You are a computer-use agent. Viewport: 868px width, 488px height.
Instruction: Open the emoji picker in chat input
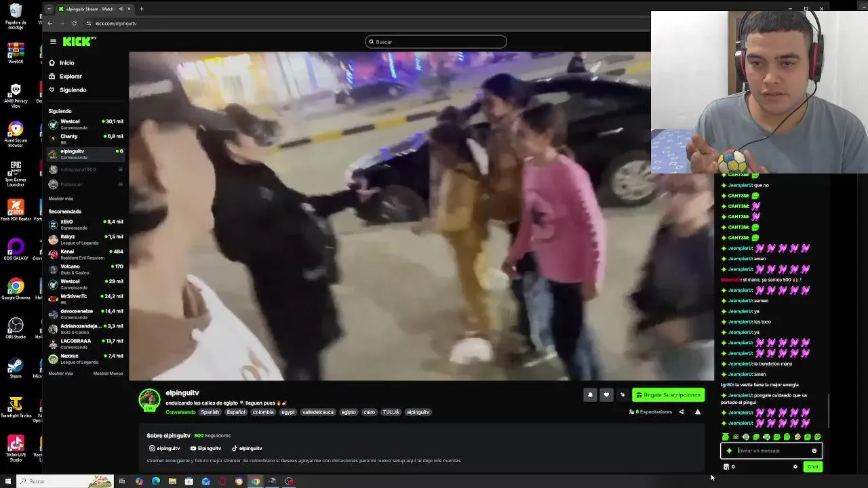[814, 451]
